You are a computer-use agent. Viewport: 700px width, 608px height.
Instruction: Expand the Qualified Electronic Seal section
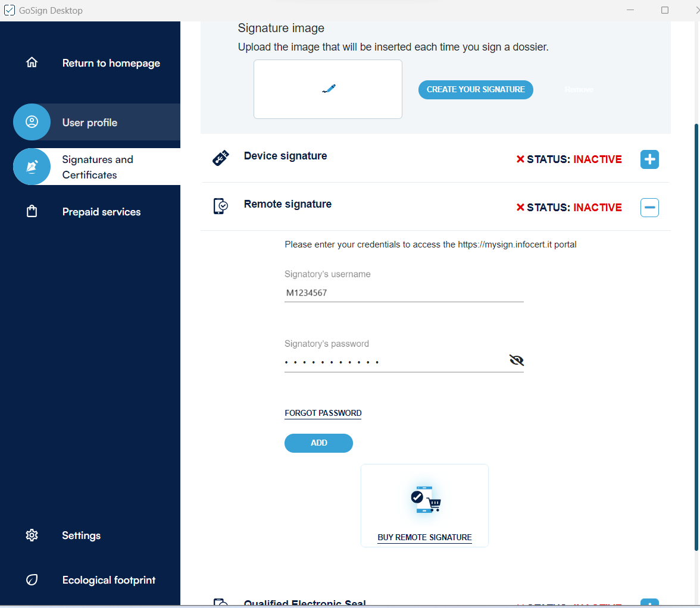[649, 603]
